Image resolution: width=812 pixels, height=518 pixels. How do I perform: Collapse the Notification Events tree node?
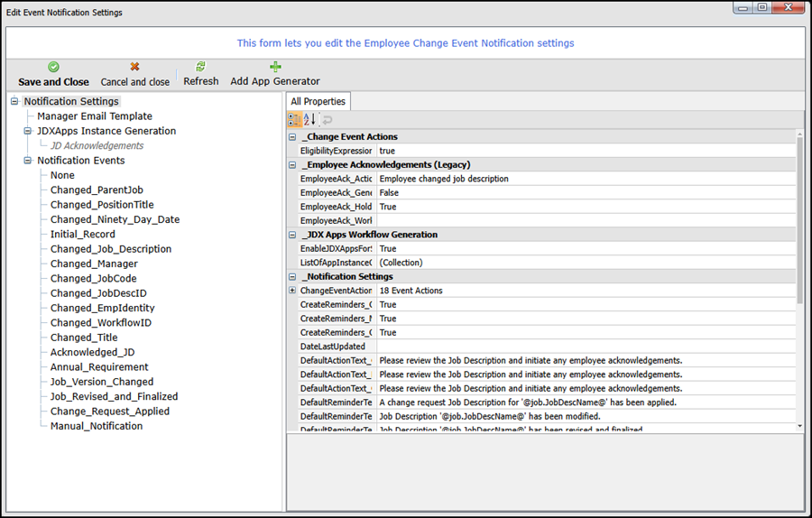pos(28,161)
